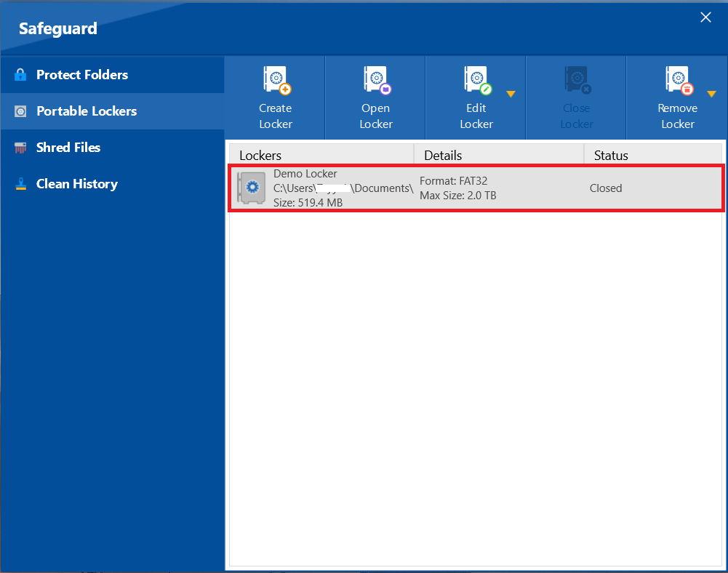This screenshot has width=728, height=573.
Task: Click the safe icon beside Portable Lockers
Action: 20,111
